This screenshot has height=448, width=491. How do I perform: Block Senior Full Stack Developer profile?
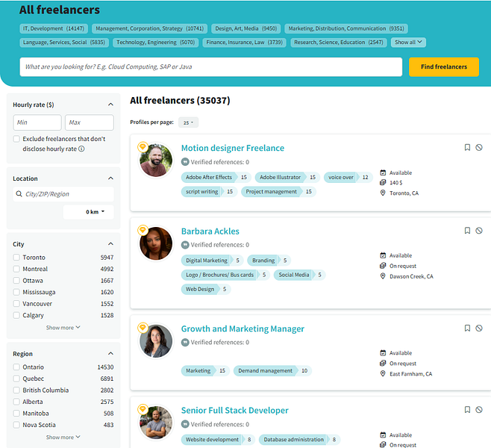pos(479,409)
